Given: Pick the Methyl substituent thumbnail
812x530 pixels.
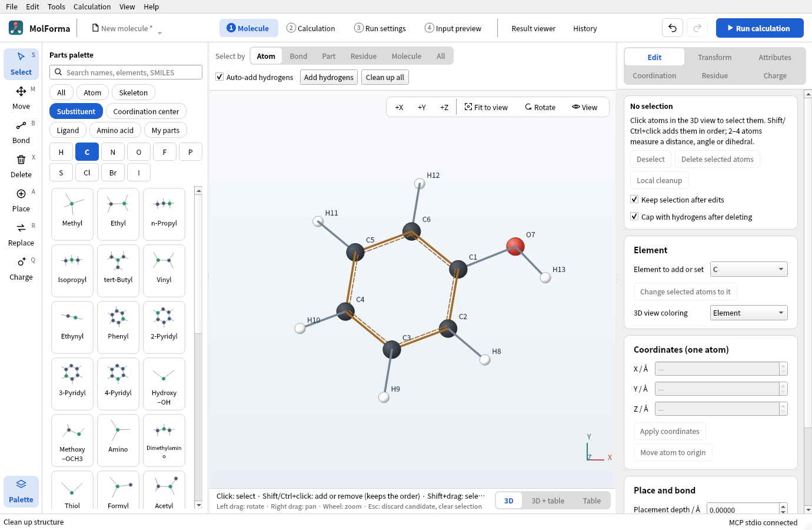Looking at the screenshot, I should [x=72, y=214].
